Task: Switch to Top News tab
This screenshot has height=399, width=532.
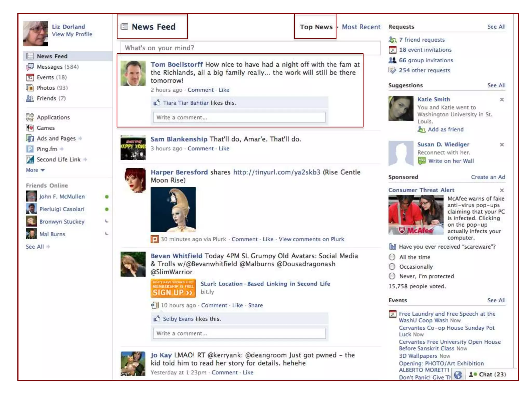Action: (x=316, y=27)
